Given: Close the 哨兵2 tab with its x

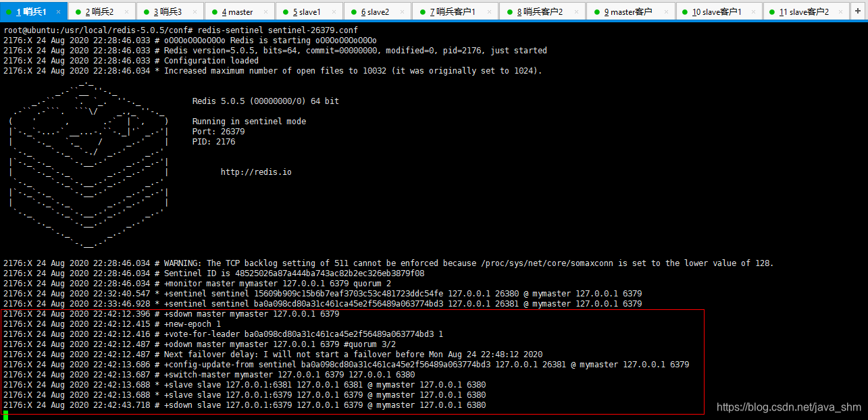Looking at the screenshot, I should click(x=126, y=12).
